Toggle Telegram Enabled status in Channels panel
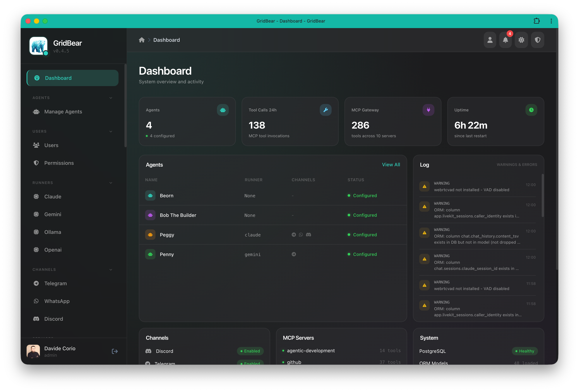 click(250, 363)
